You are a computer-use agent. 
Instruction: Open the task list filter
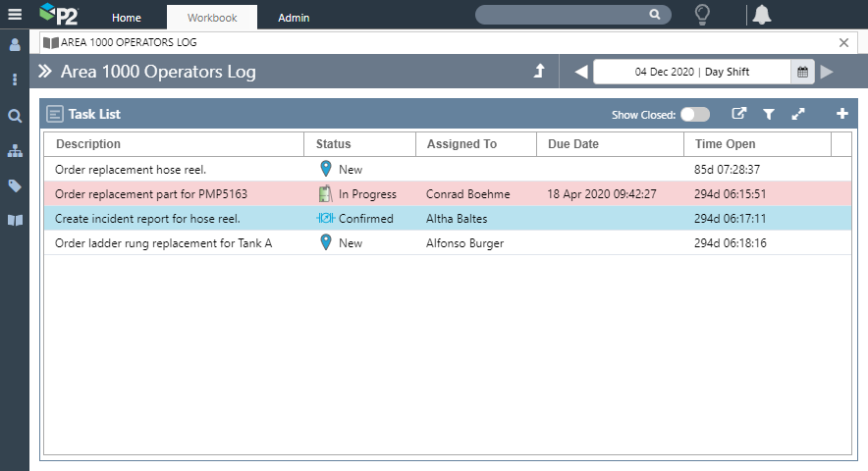tap(769, 114)
